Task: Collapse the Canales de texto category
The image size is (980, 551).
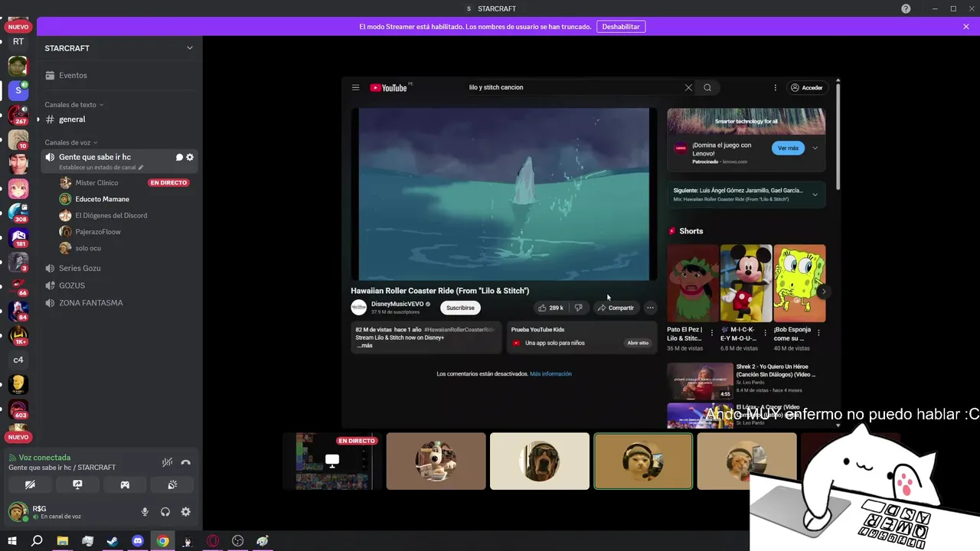Action: pyautogui.click(x=74, y=105)
